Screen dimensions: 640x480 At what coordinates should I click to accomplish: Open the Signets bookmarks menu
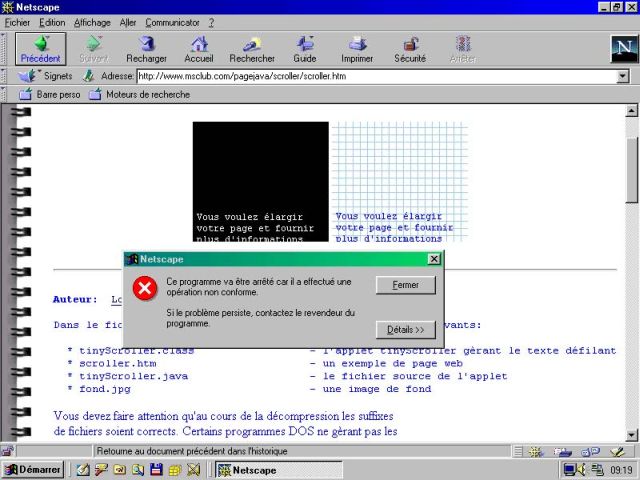pos(45,76)
